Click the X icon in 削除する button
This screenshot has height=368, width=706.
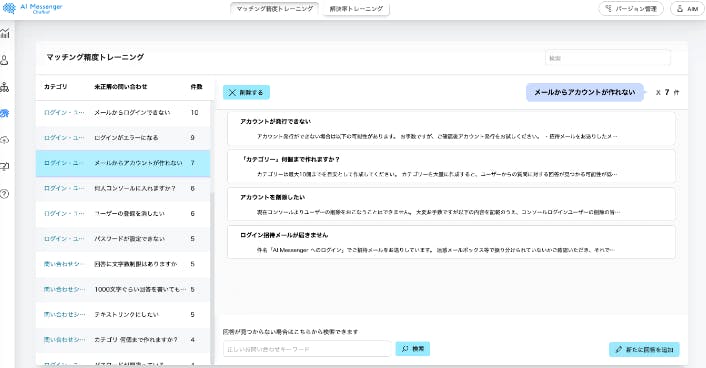coord(232,92)
